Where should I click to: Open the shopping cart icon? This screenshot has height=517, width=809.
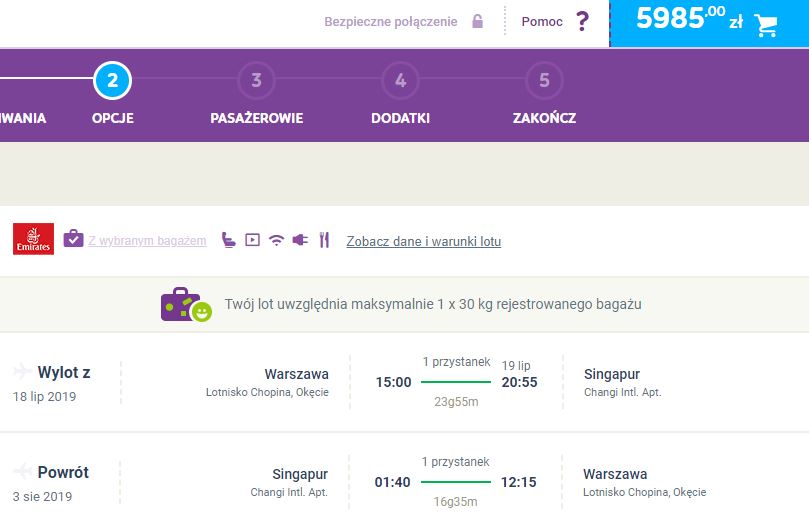click(x=766, y=25)
